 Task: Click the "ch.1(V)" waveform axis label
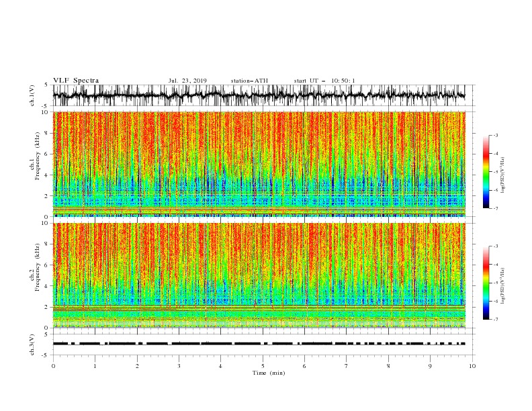click(x=32, y=95)
